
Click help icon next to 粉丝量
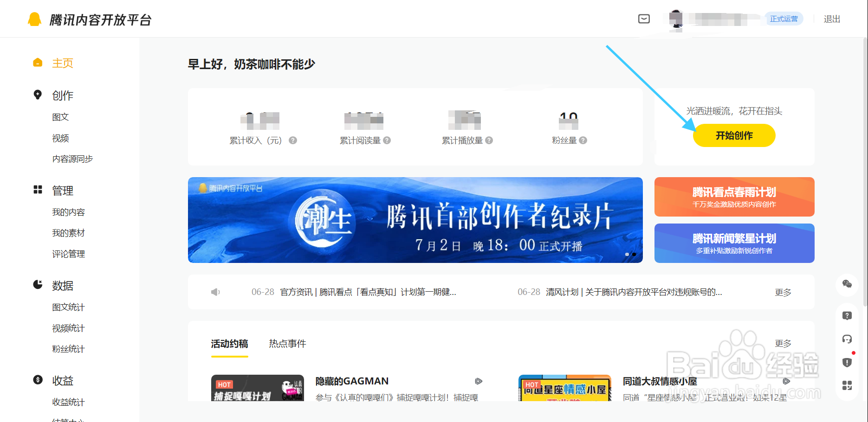pyautogui.click(x=583, y=140)
